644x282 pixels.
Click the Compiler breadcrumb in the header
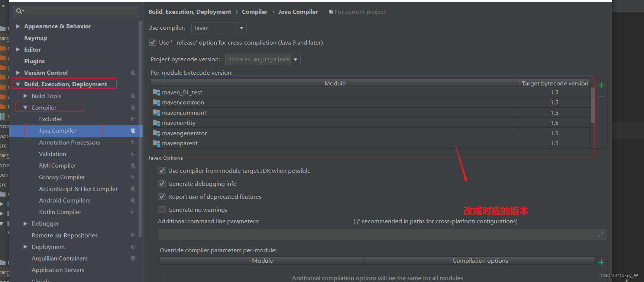(x=255, y=12)
